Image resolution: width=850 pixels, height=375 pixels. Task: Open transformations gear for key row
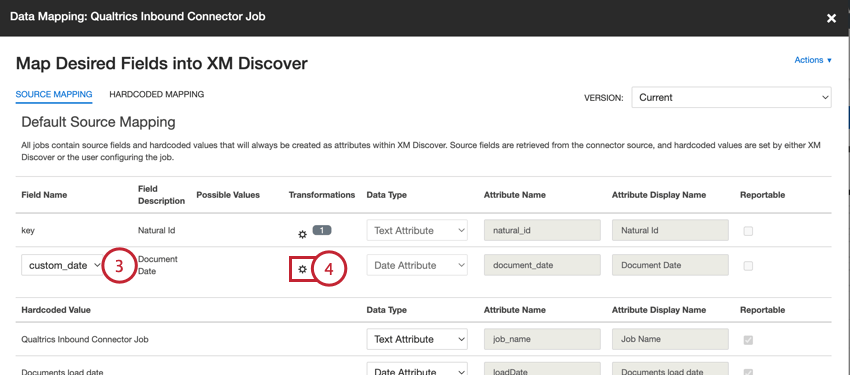point(302,235)
